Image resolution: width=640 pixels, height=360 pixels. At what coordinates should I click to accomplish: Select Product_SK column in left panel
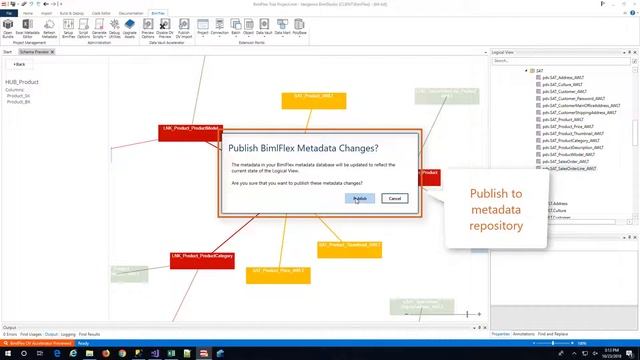[18, 96]
